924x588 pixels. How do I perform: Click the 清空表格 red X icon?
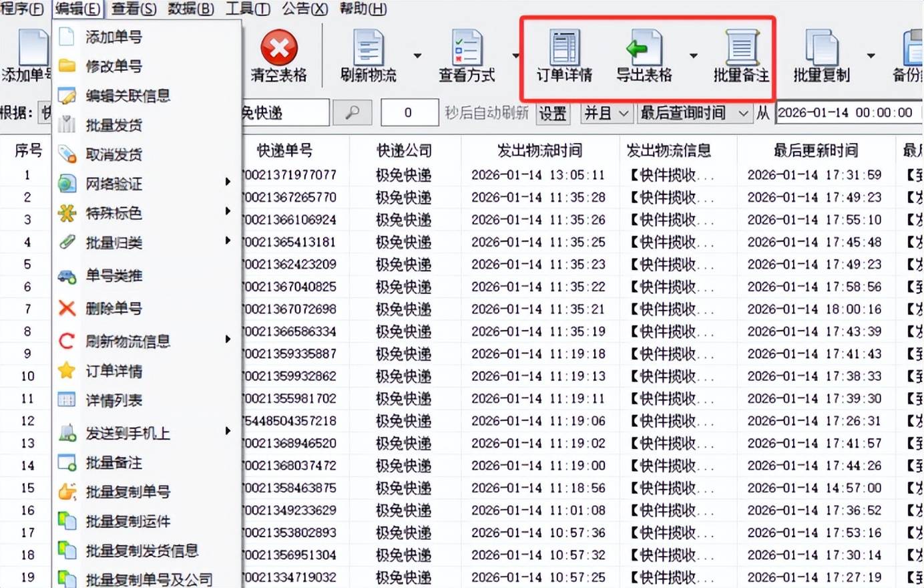[x=278, y=49]
